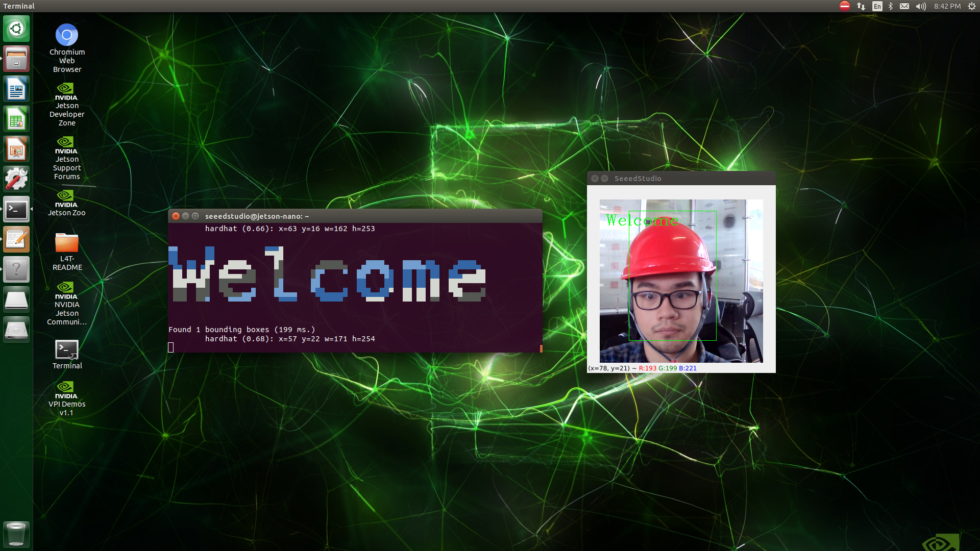Viewport: 980px width, 551px height.
Task: Open the 8:42 PM clock menu
Action: [947, 6]
